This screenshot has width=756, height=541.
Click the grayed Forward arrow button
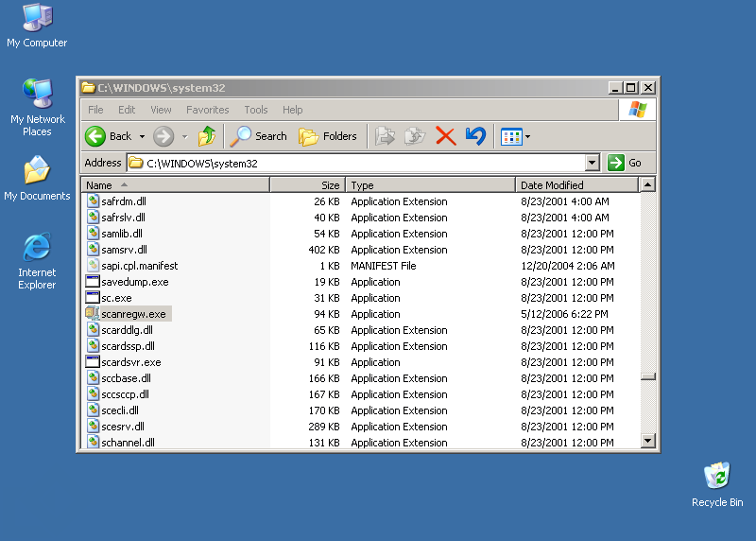coord(163,136)
